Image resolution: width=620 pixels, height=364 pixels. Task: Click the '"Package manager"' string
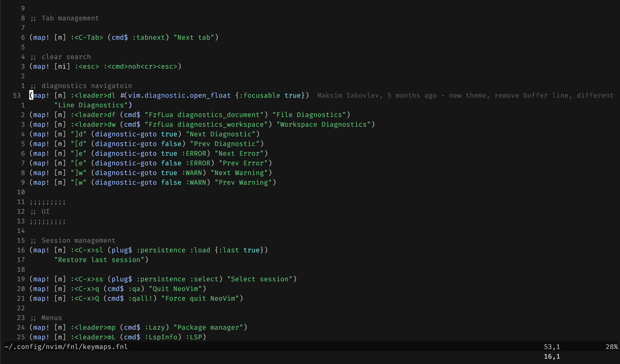click(x=208, y=327)
